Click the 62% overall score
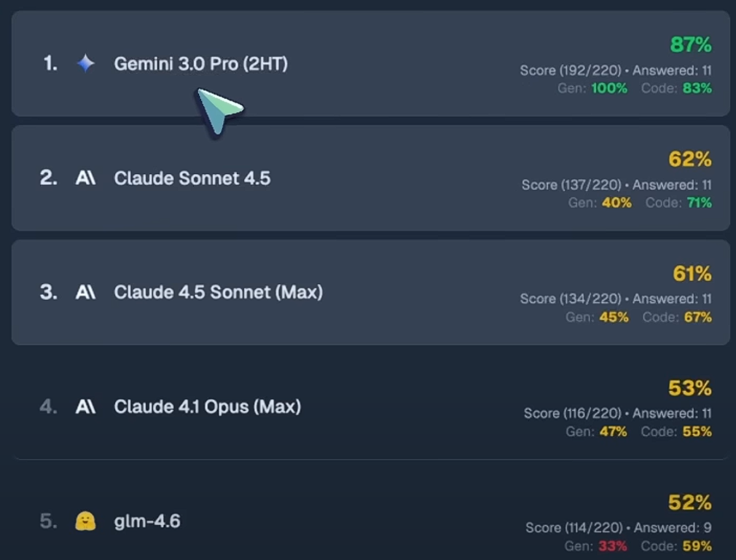 point(689,159)
